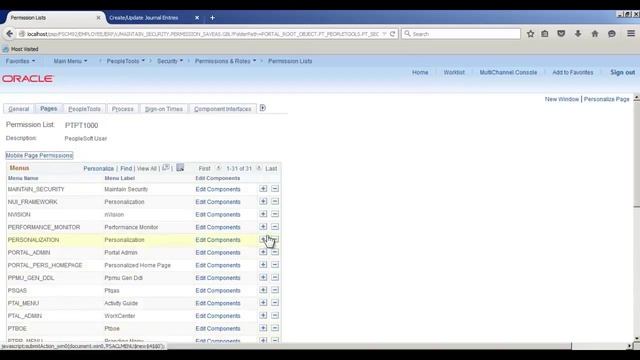The image size is (640, 360).
Task: Click the Mobile Page Permissions link
Action: point(39,155)
